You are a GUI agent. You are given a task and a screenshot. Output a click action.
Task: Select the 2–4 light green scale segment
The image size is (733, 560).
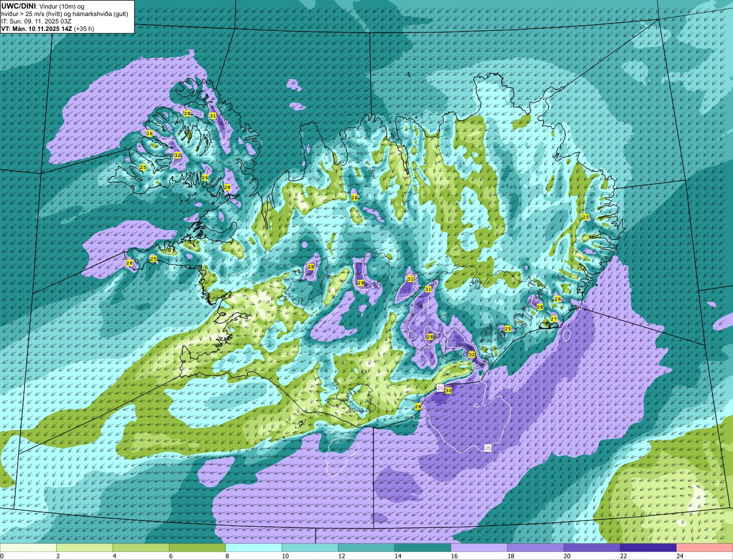pyautogui.click(x=85, y=547)
